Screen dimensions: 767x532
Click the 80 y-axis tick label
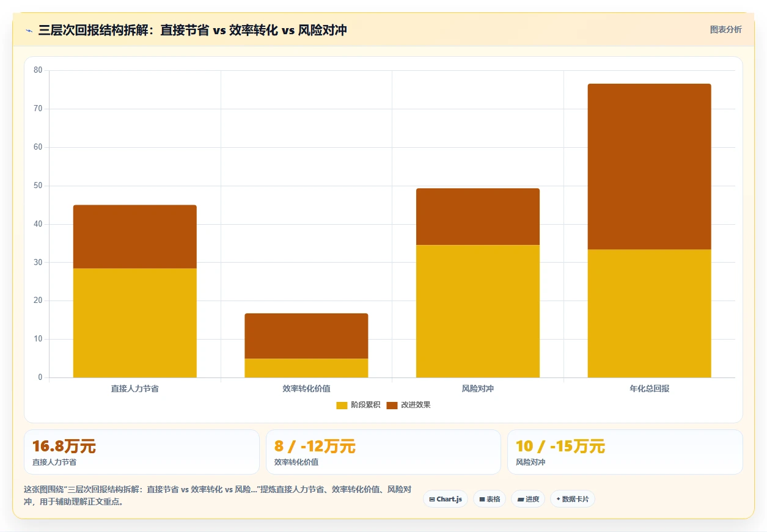point(38,70)
